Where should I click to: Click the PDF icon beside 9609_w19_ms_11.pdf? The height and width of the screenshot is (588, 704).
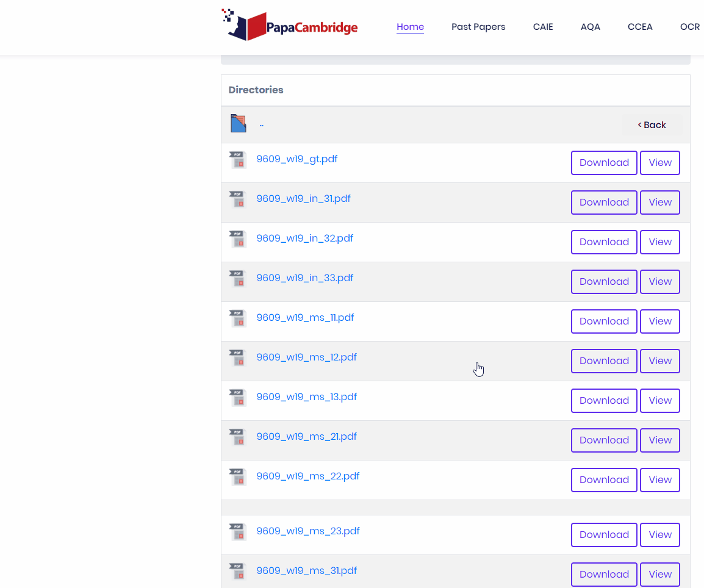point(237,318)
